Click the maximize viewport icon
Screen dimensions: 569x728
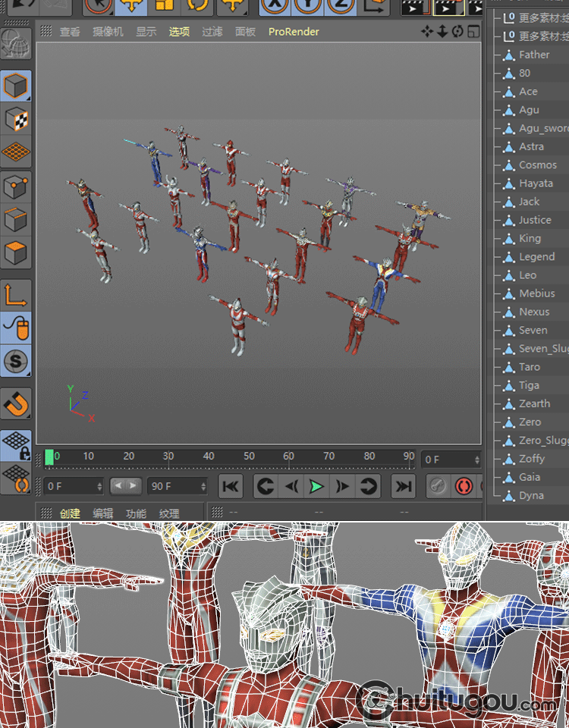pos(473,32)
